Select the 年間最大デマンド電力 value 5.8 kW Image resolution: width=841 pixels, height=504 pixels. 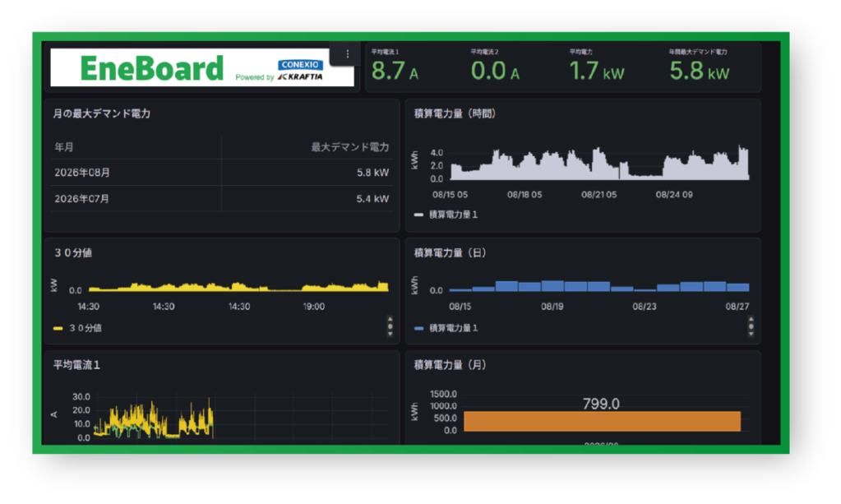700,71
